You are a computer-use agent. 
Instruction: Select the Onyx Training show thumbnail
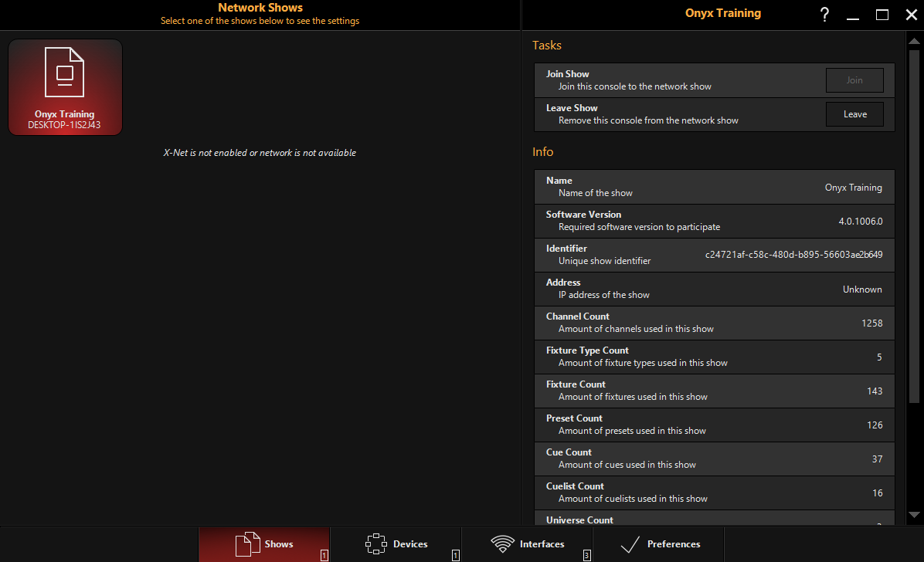pyautogui.click(x=66, y=87)
